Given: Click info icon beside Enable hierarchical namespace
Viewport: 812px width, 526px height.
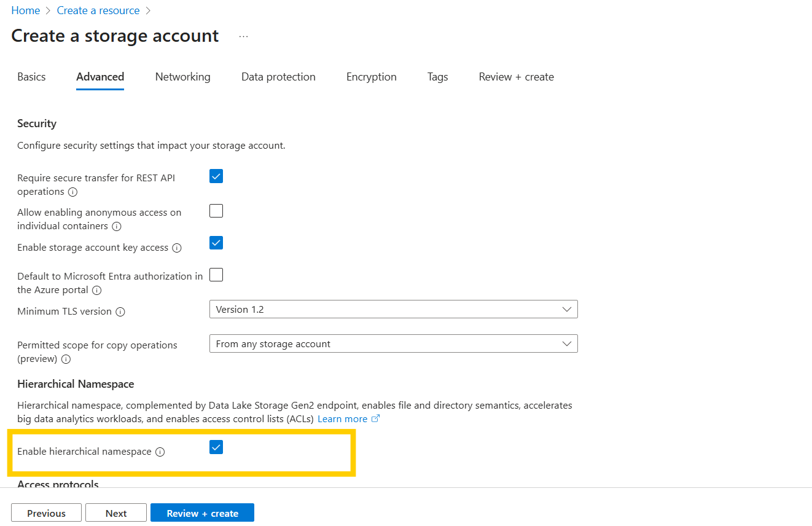Looking at the screenshot, I should tap(160, 452).
